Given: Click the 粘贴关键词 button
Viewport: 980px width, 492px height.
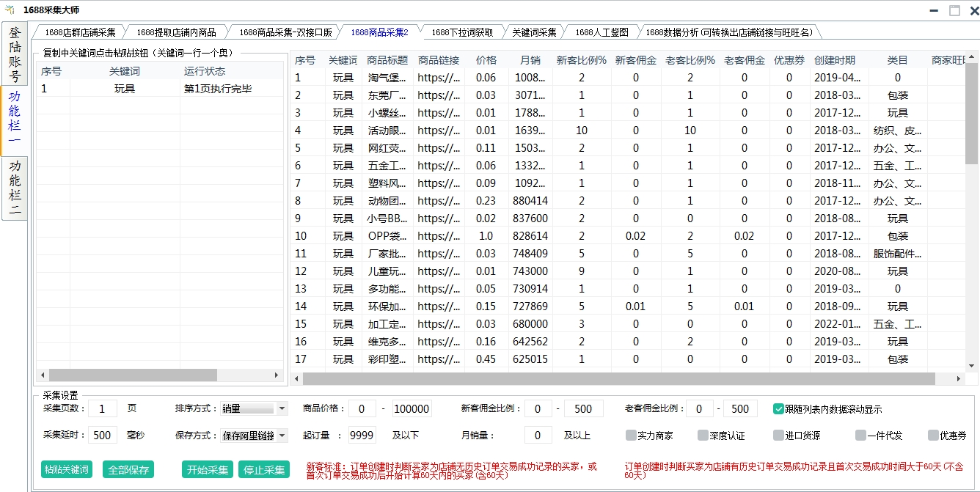Looking at the screenshot, I should coord(67,469).
